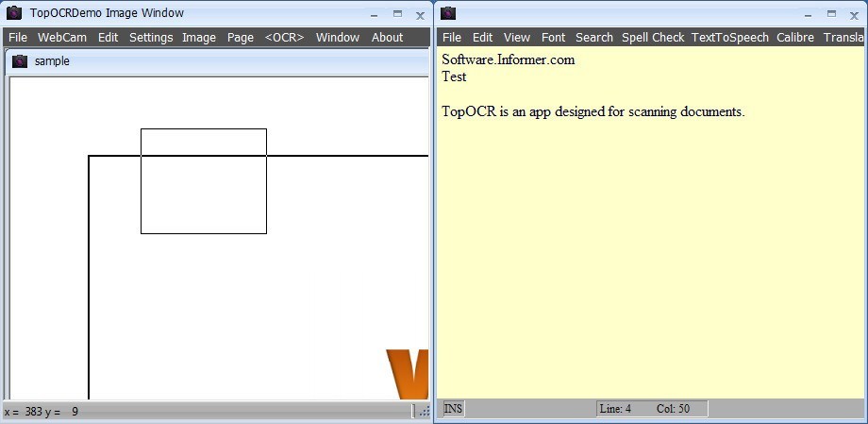868x424 pixels.
Task: Toggle INS insert mode indicator
Action: 454,409
